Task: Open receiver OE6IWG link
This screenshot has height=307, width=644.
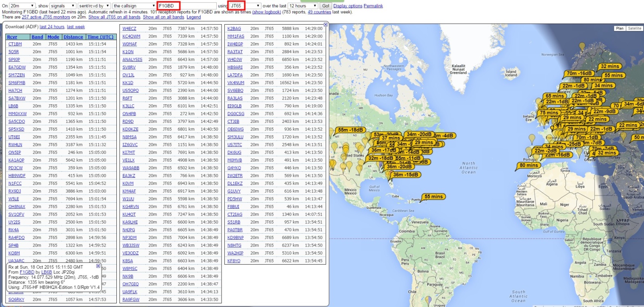Action: coord(236,129)
